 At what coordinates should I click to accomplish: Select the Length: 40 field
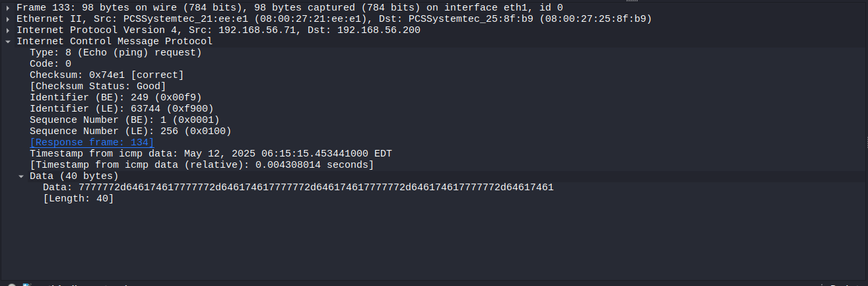[78, 198]
